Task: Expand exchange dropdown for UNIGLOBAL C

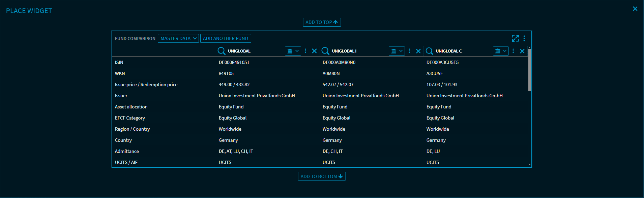Action: [501, 51]
